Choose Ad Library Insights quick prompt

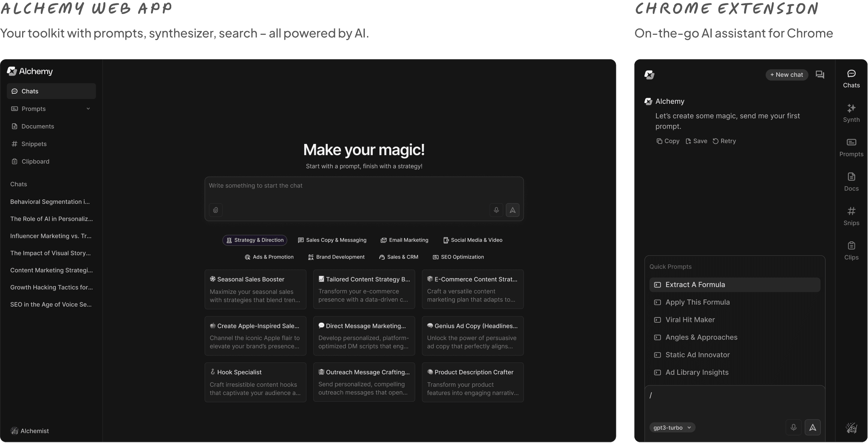pos(735,373)
